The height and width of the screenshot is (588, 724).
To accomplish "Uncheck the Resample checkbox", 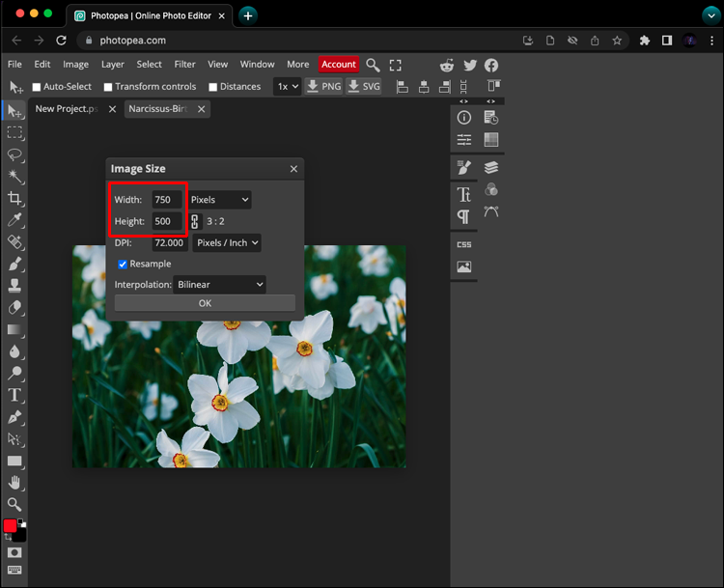I will tap(123, 264).
